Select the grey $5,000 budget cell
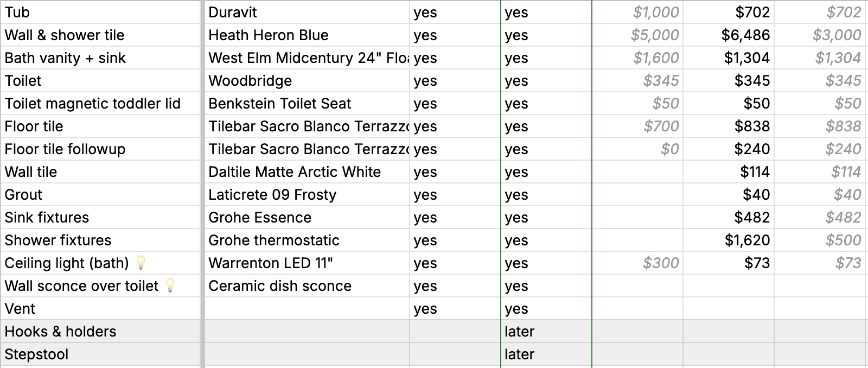The image size is (868, 368). 637,35
